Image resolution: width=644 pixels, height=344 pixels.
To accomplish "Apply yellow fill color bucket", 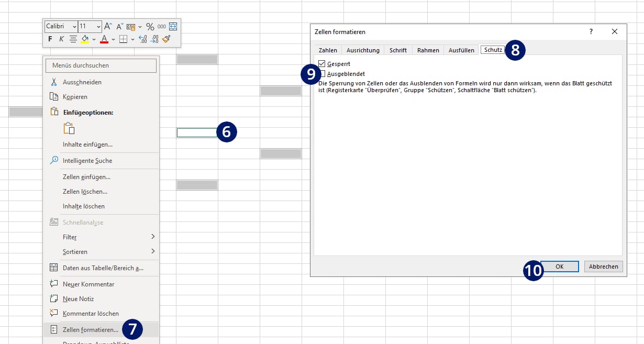I will (x=85, y=39).
